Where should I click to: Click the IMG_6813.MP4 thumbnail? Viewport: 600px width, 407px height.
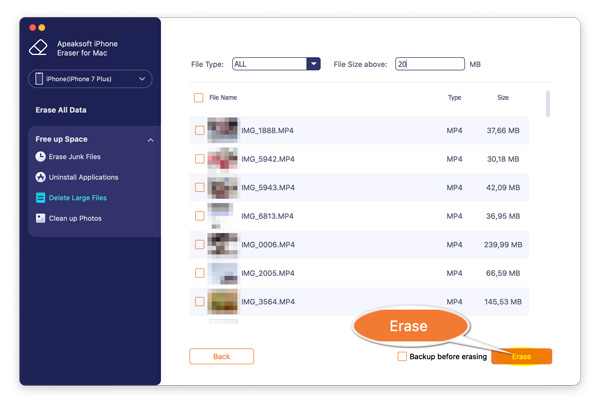pos(220,216)
